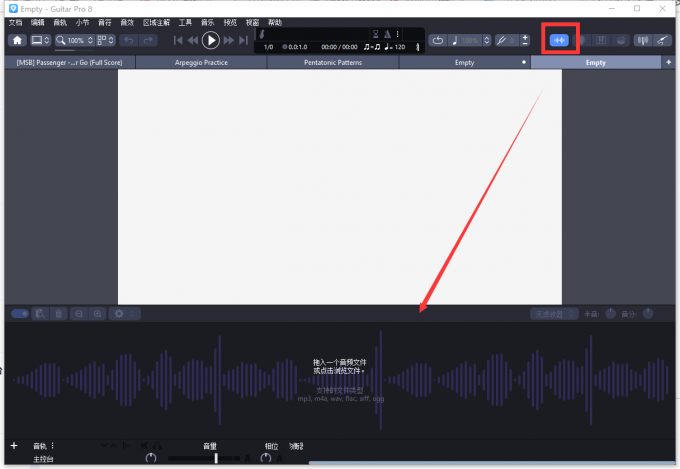Click the Home button in toolbar

[17, 40]
